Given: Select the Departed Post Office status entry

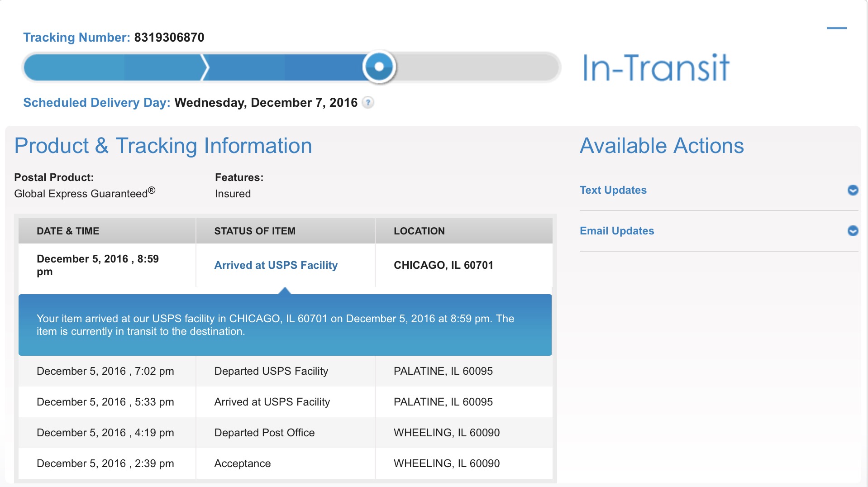Looking at the screenshot, I should point(264,433).
